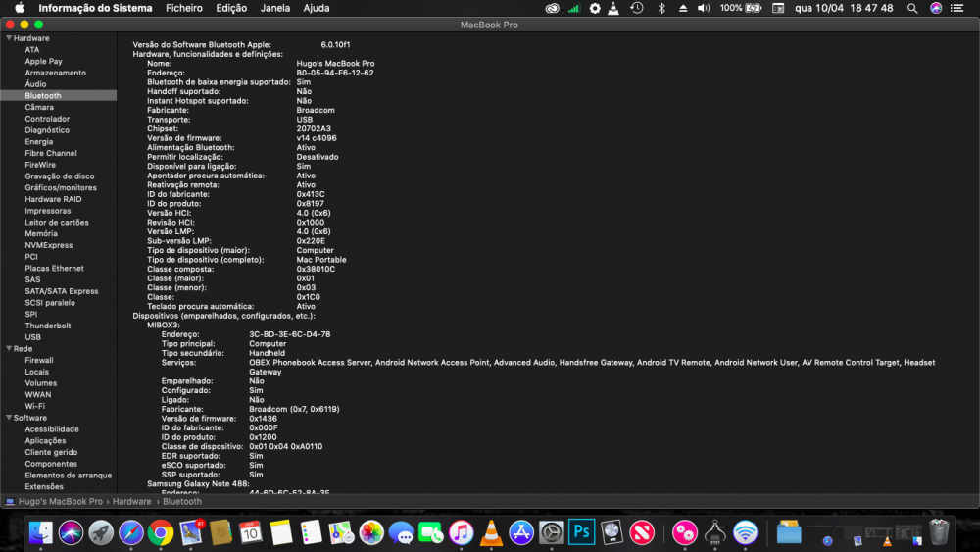Open Finder from the dock
980x552 pixels.
40,532
